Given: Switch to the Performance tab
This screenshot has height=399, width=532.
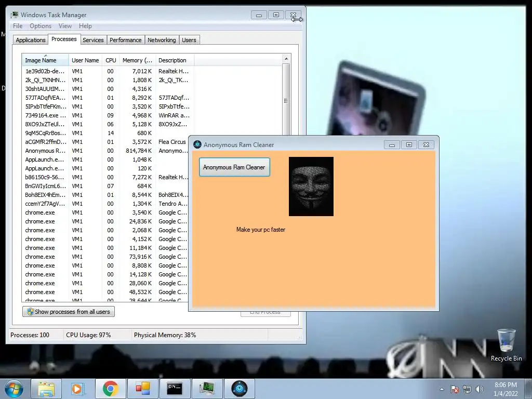Looking at the screenshot, I should pyautogui.click(x=126, y=40).
